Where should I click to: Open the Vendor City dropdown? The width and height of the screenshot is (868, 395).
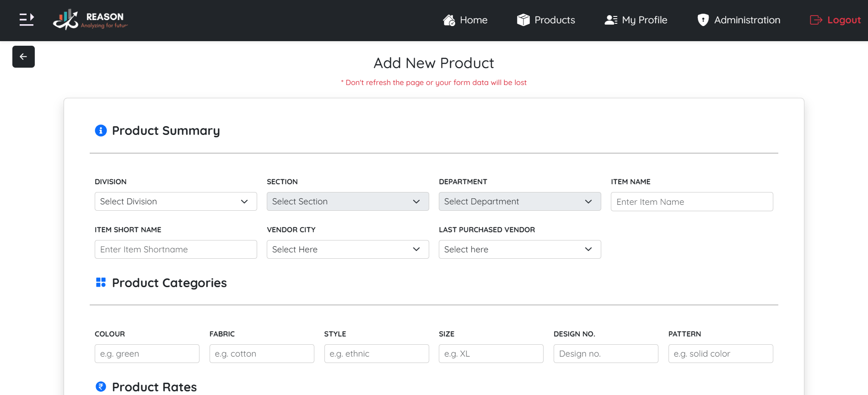pyautogui.click(x=348, y=250)
